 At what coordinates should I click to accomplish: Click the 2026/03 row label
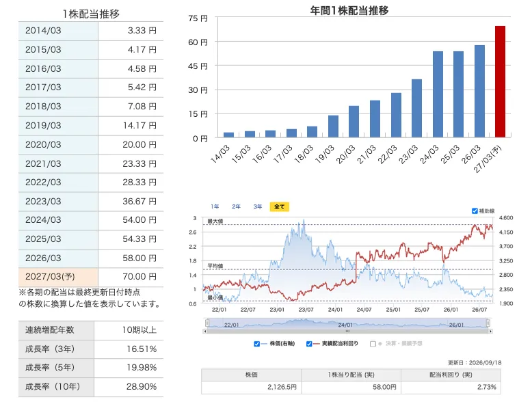point(43,258)
